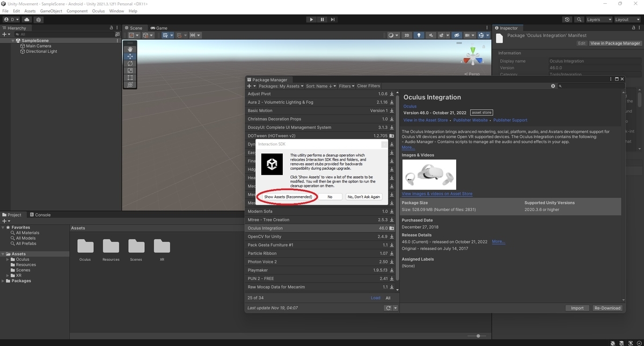Open the Component menu
The image size is (644, 346).
77,11
